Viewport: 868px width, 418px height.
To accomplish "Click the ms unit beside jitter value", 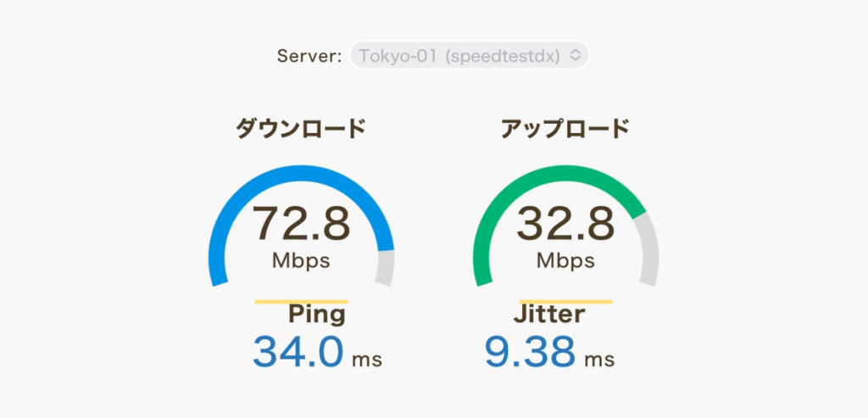I will tap(599, 360).
